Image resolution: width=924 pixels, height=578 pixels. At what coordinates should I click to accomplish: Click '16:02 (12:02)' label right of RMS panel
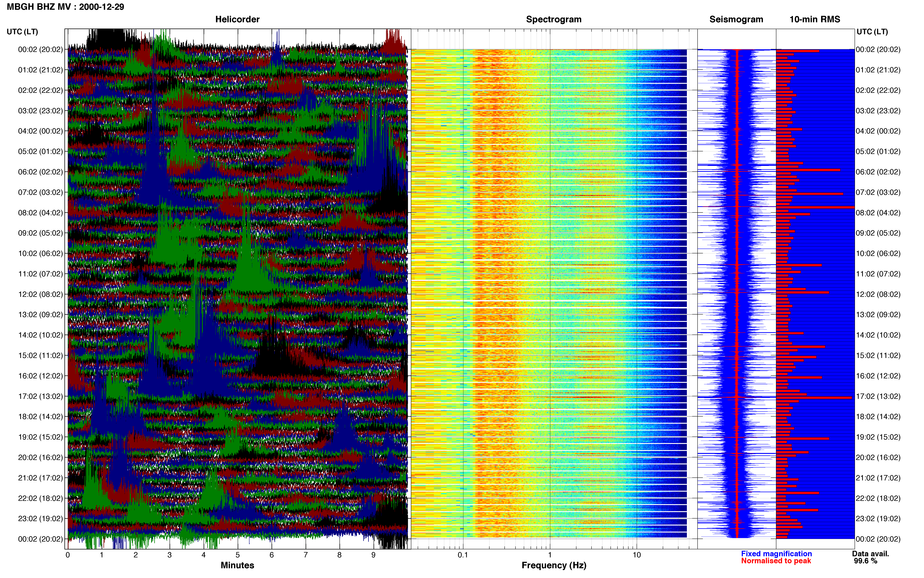pyautogui.click(x=878, y=376)
